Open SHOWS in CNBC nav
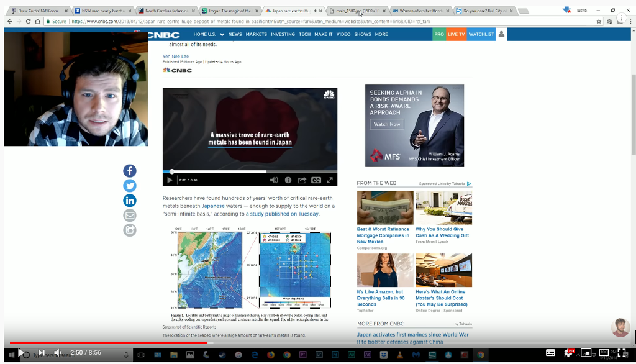Image resolution: width=636 pixels, height=364 pixels. coord(363,35)
